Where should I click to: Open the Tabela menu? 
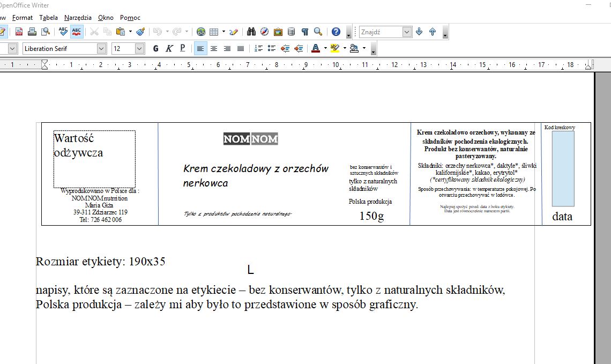click(x=48, y=18)
